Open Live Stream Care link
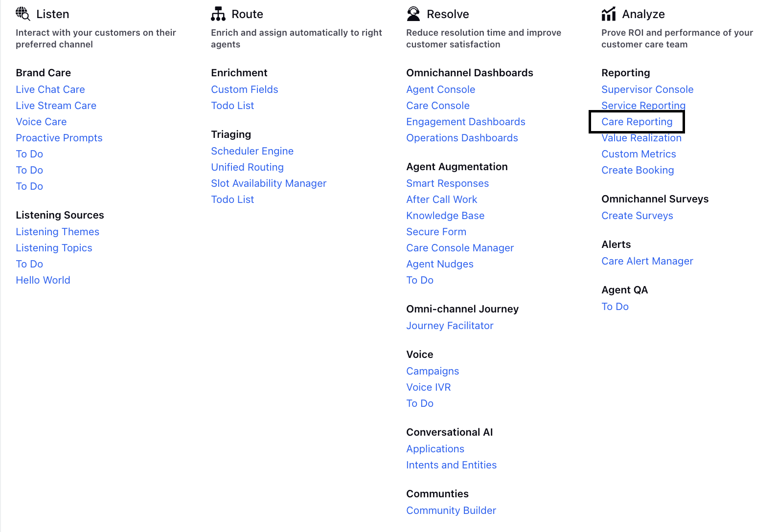Screen dimensions: 777x532 pos(56,106)
